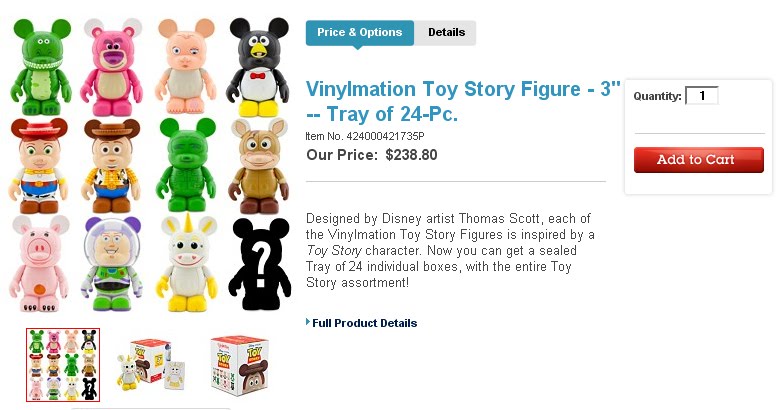The image size is (777, 410).
Task: Click the Big Baby doll figure
Action: click(186, 66)
